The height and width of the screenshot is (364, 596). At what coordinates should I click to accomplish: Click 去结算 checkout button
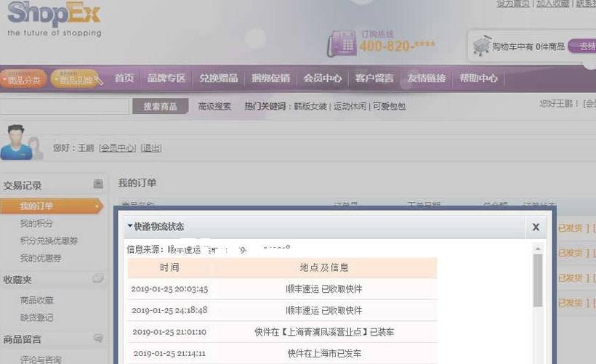click(582, 46)
